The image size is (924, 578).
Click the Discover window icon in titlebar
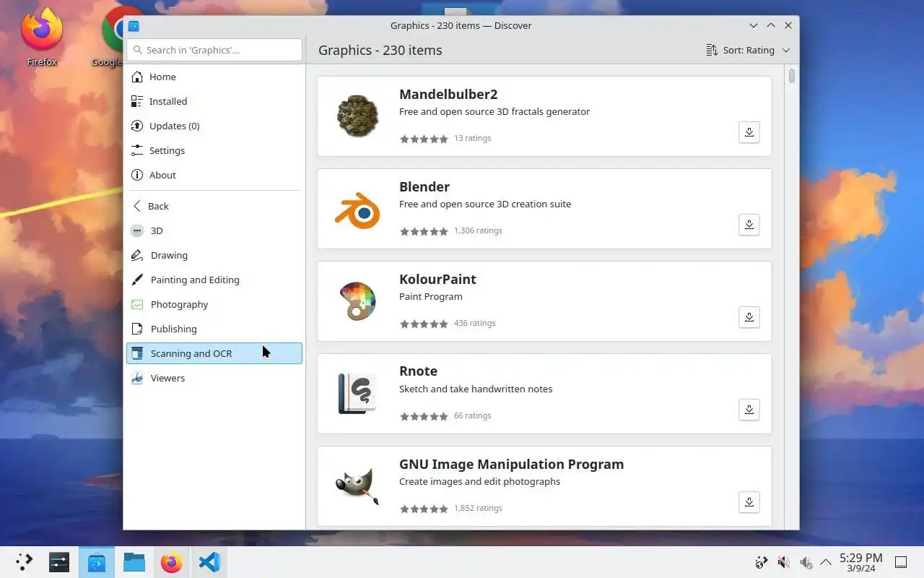click(134, 25)
